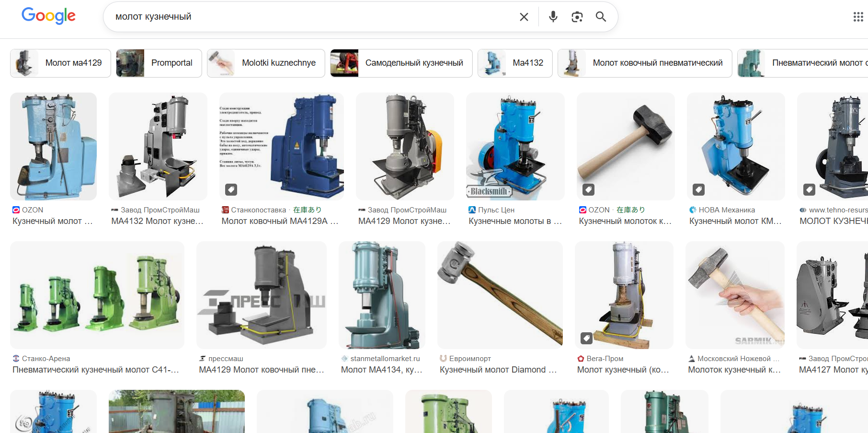The width and height of the screenshot is (868, 433).
Task: Click the Google logo
Action: coord(48,16)
